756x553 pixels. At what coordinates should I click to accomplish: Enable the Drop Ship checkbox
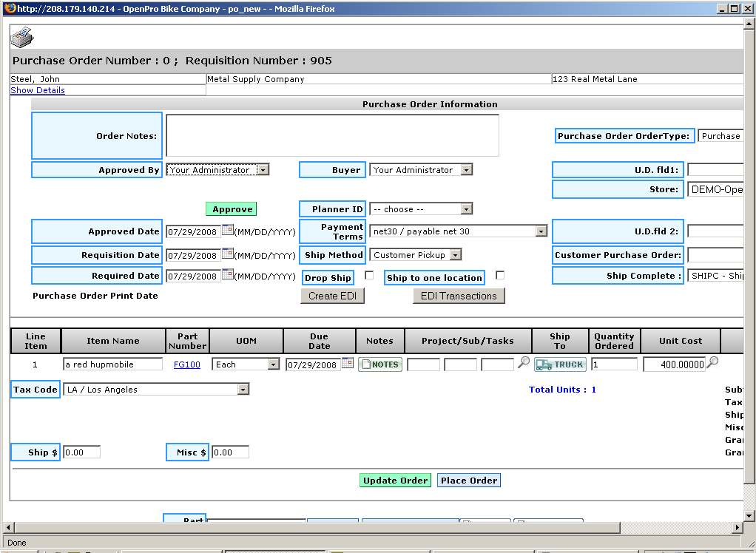pyautogui.click(x=369, y=276)
